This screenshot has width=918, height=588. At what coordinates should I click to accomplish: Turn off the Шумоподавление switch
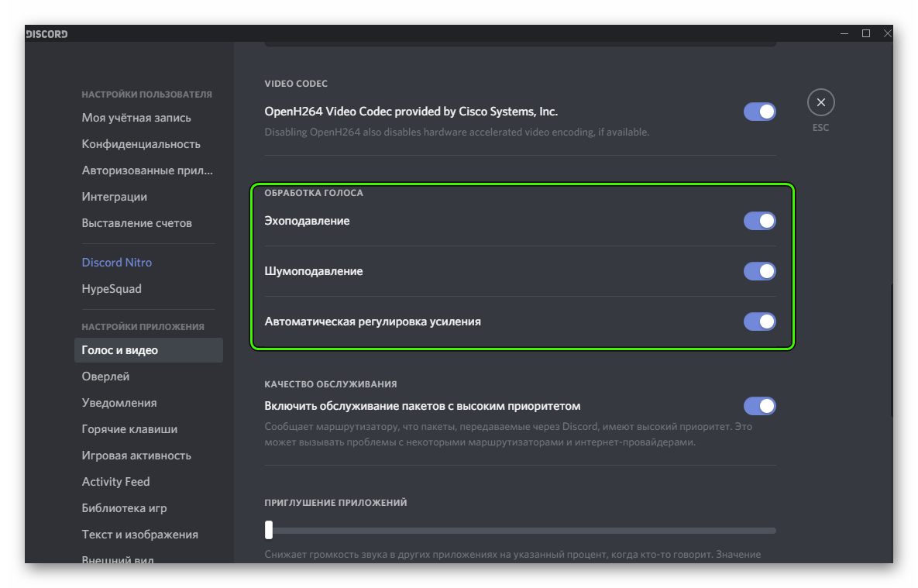pyautogui.click(x=759, y=271)
